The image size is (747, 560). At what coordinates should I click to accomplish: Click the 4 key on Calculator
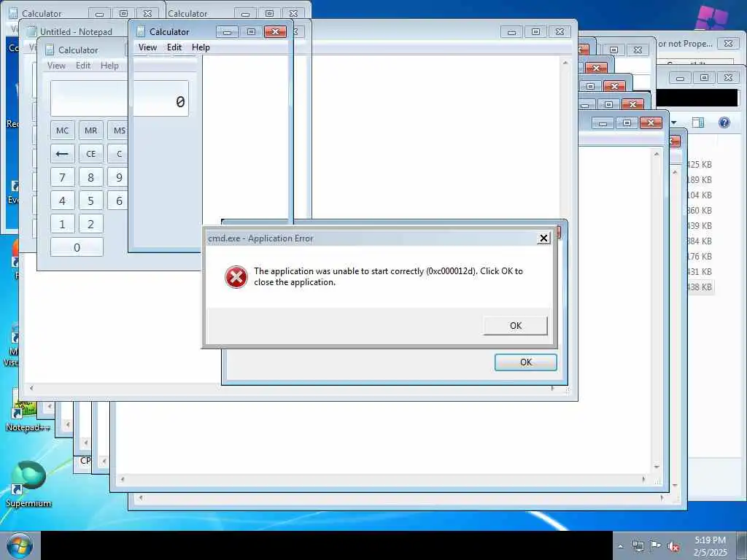coord(63,201)
